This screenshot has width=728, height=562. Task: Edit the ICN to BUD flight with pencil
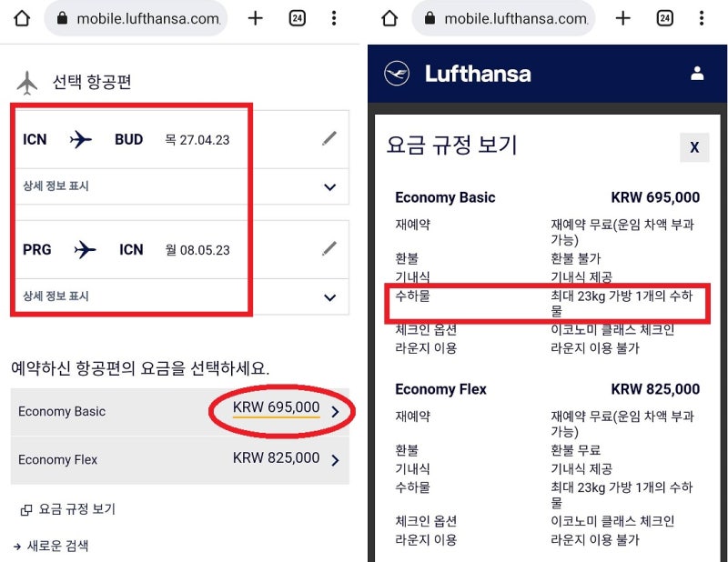click(329, 138)
